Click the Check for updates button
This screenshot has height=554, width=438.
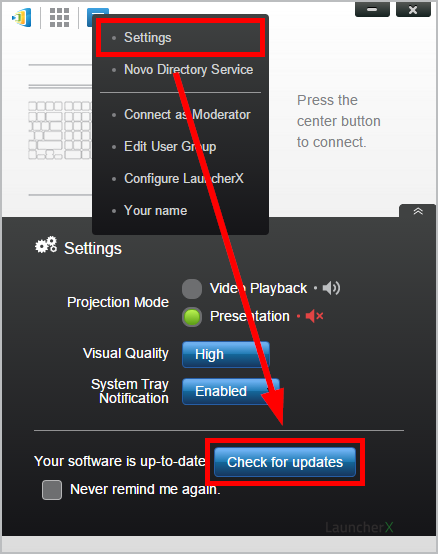(x=285, y=462)
